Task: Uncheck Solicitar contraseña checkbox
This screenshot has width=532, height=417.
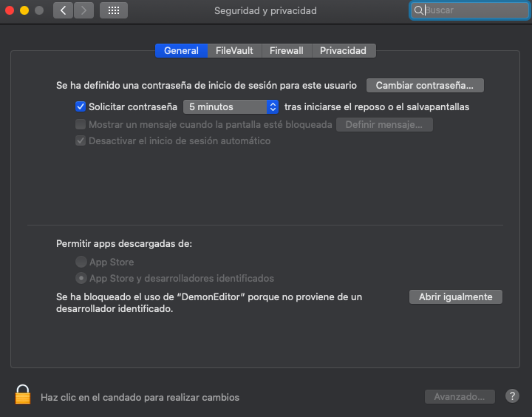Action: (81, 106)
